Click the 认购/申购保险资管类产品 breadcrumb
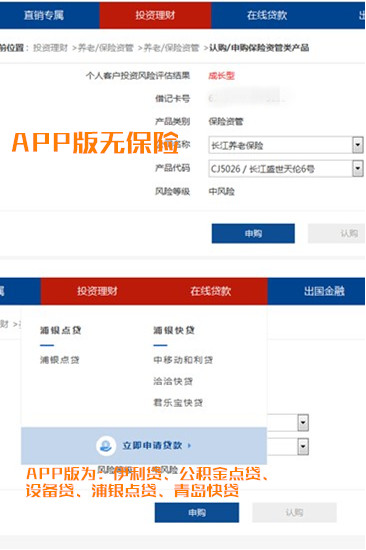This screenshot has width=366, height=550. click(259, 48)
